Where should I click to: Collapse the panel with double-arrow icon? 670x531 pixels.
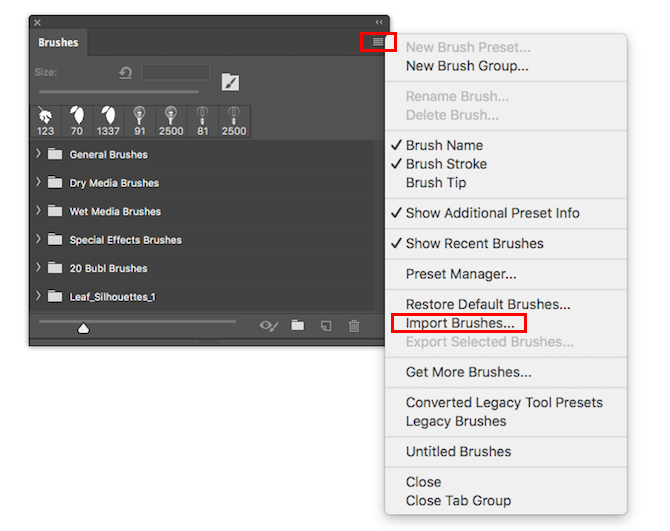coord(379,22)
